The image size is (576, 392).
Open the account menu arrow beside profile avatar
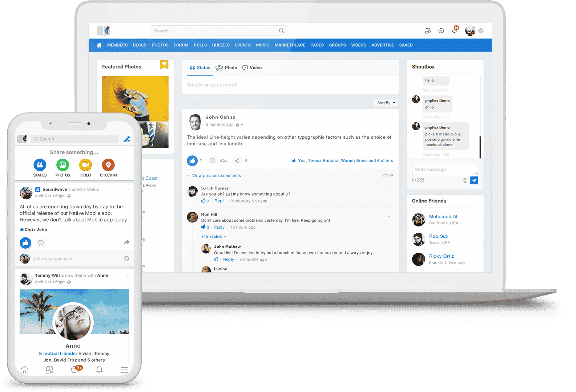(481, 31)
